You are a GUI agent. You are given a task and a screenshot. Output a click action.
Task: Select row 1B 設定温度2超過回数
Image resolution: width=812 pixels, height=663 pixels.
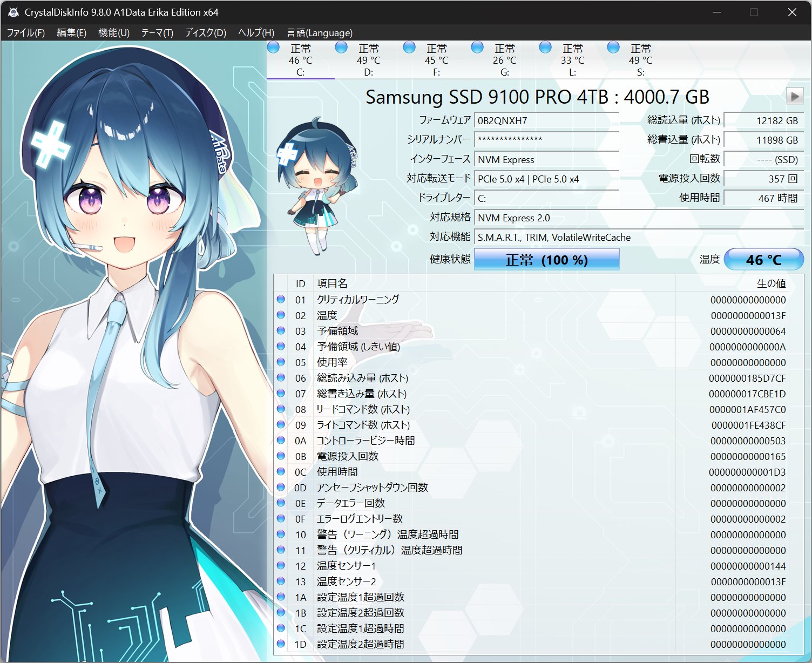[x=531, y=613]
